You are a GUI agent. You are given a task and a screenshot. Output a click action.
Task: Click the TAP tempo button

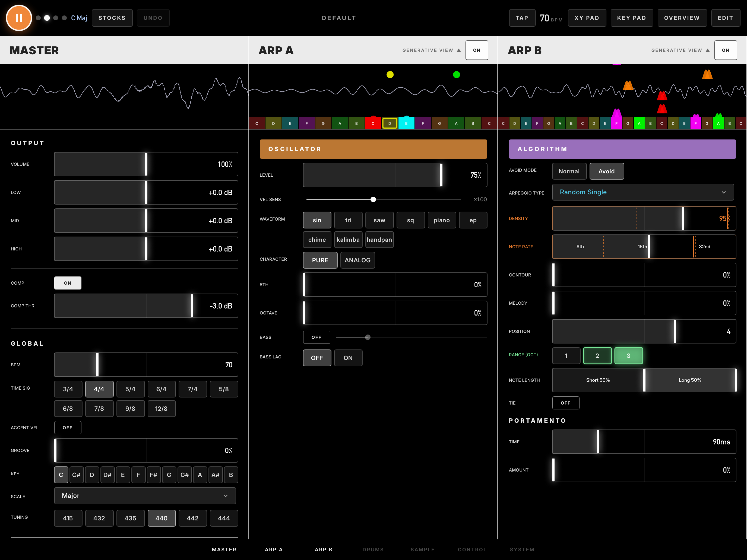point(522,18)
